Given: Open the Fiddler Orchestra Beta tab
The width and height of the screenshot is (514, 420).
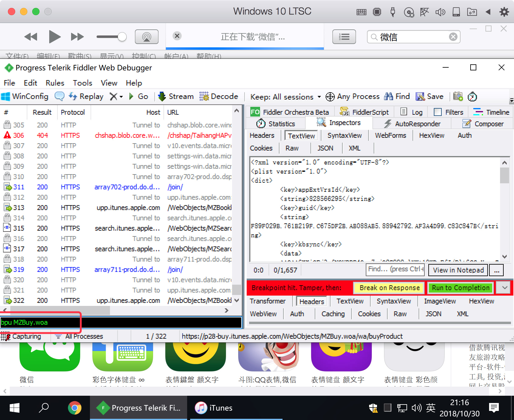Looking at the screenshot, I should pos(290,112).
